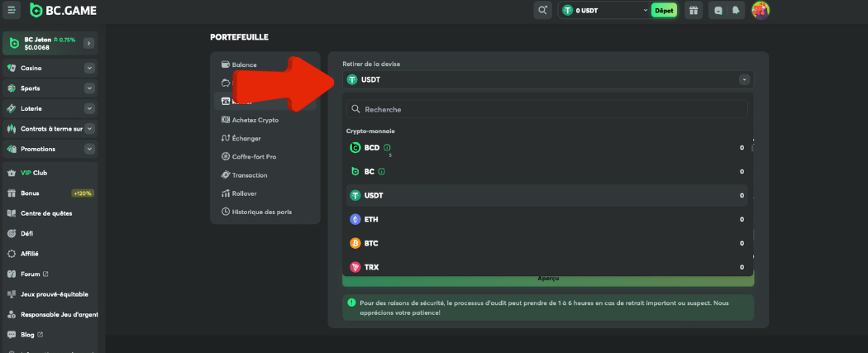Open Jeux prouvé-équitable
Viewport: 868px width, 353px height.
50,294
